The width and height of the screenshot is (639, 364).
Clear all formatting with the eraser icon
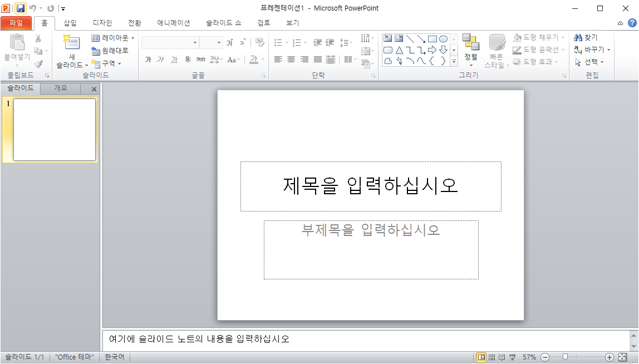coord(259,42)
